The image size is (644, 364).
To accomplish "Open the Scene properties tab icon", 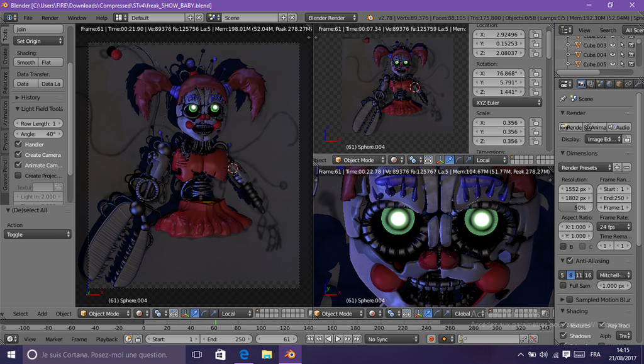I will (600, 84).
